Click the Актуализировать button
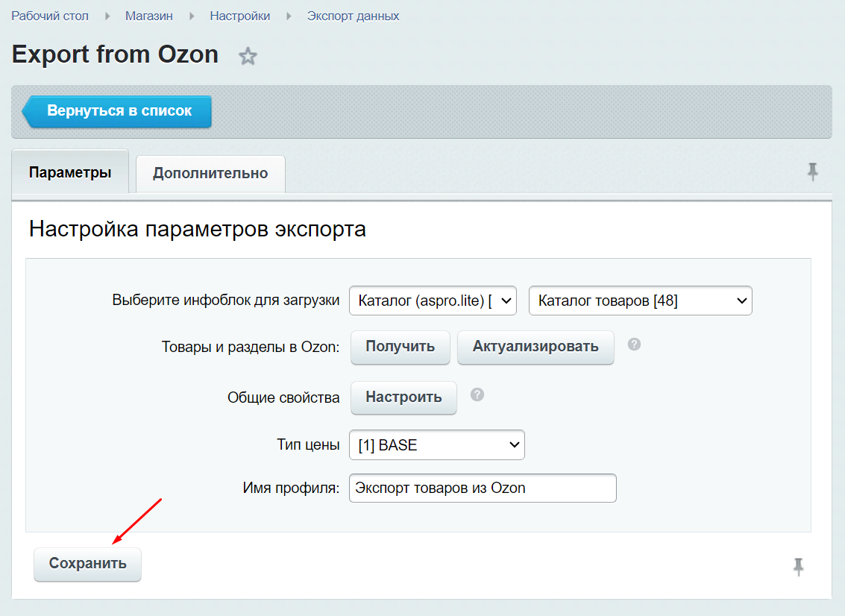Image resolution: width=845 pixels, height=616 pixels. click(535, 347)
